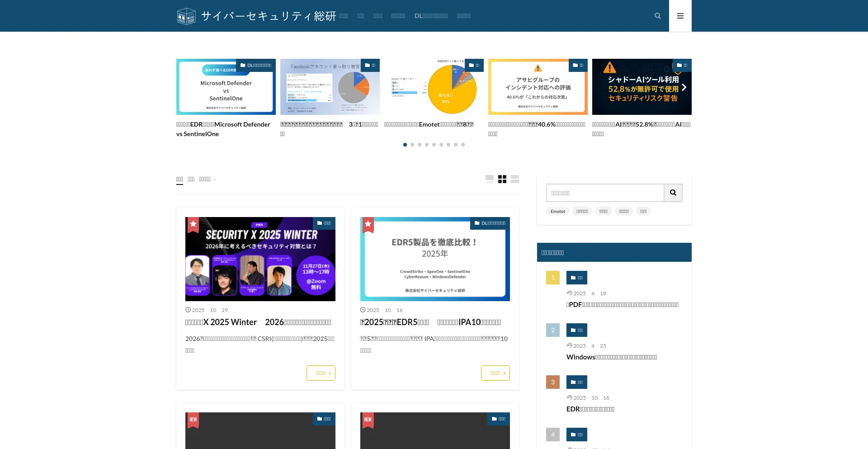Focus the sidebar keyword search field
Image resolution: width=868 pixels, height=449 pixels.
[x=605, y=193]
